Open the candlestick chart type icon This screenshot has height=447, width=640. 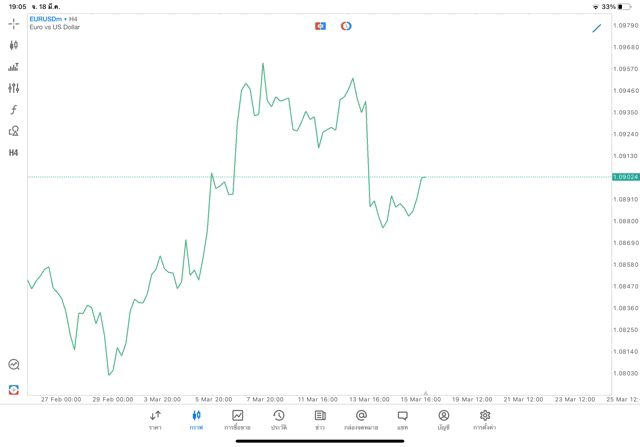click(x=14, y=45)
